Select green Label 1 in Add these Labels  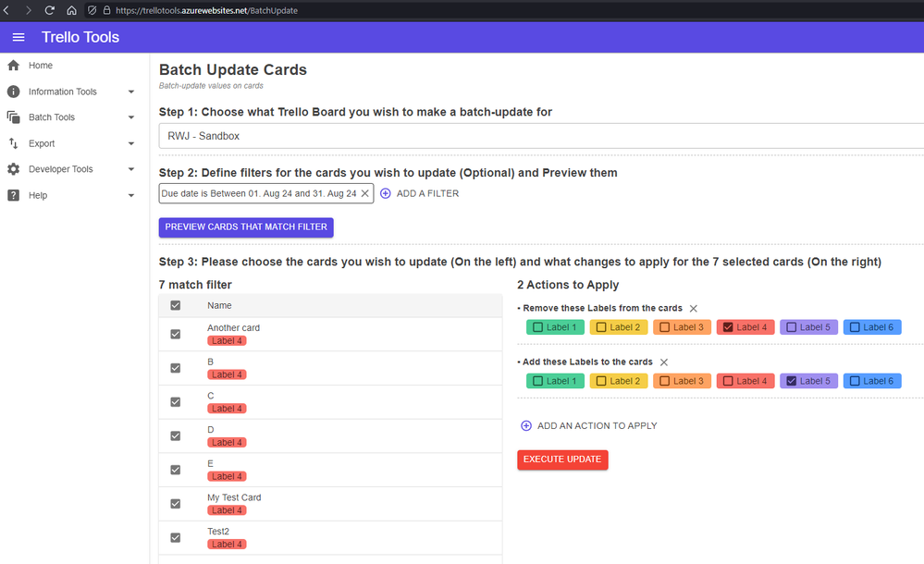coord(555,381)
